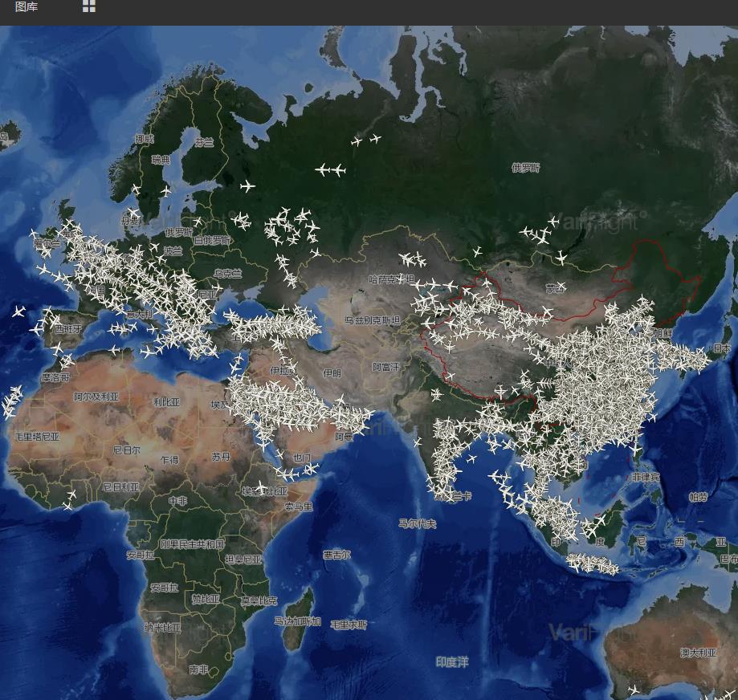Click the 印度洋 ocean label
738x700 pixels.
(x=453, y=662)
